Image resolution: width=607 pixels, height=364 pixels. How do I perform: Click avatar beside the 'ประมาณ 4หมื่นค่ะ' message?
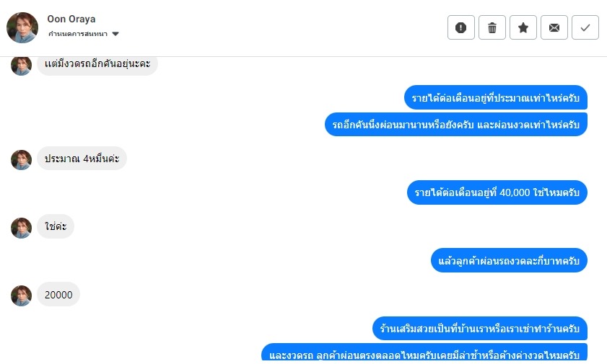click(22, 159)
